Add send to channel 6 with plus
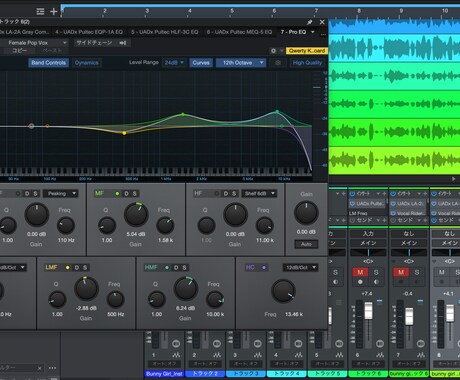460x380 pixels. point(384,220)
